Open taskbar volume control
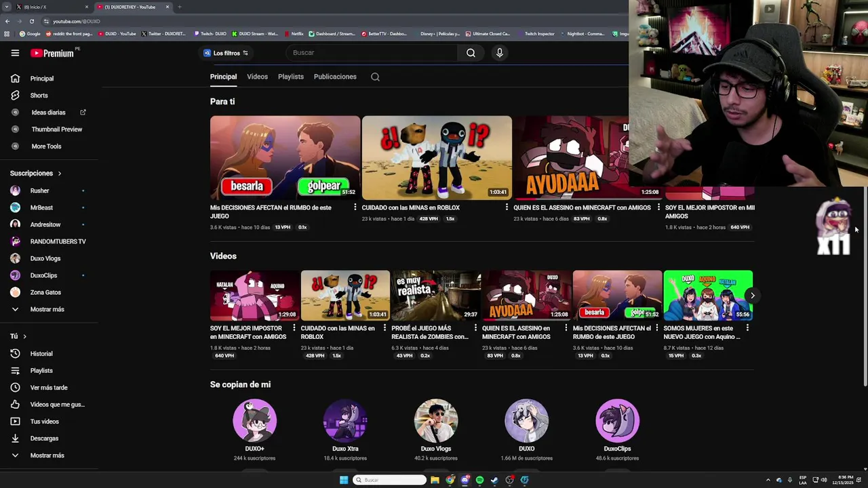 point(824,480)
